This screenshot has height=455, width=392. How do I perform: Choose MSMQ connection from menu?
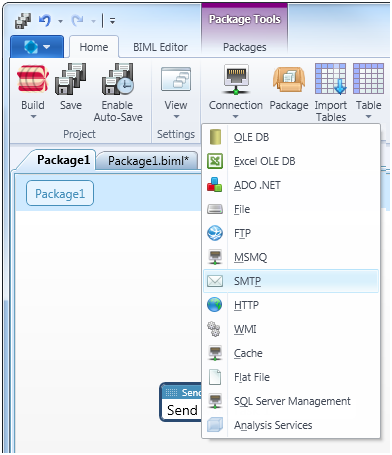pyautogui.click(x=291, y=257)
